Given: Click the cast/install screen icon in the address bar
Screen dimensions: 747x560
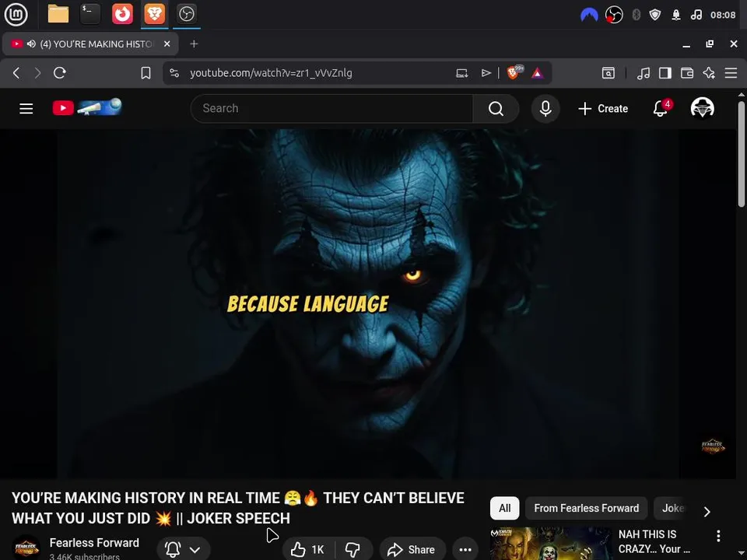Looking at the screenshot, I should click(x=461, y=73).
